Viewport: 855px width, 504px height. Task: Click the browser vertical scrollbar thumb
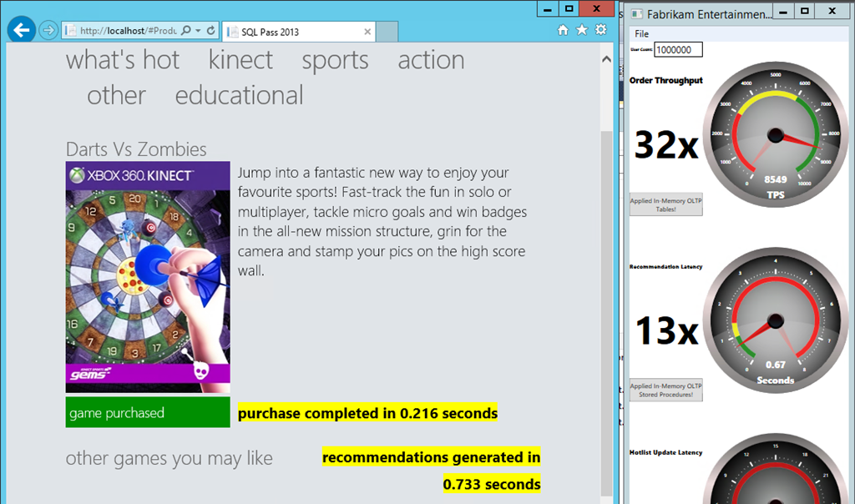tap(606, 313)
